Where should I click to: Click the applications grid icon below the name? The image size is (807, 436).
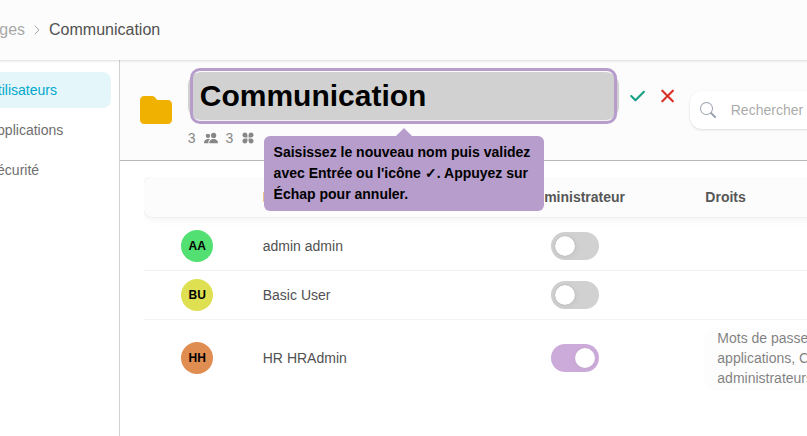click(x=248, y=138)
